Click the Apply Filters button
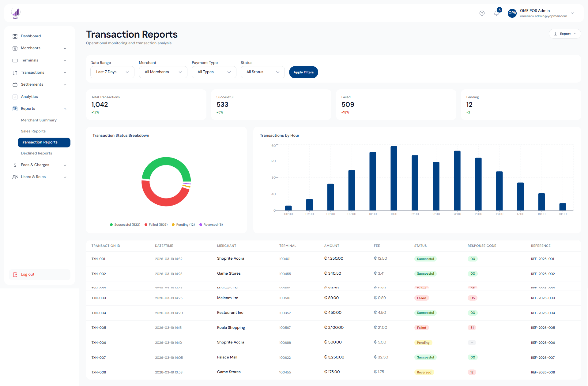This screenshot has height=386, width=588. point(303,72)
